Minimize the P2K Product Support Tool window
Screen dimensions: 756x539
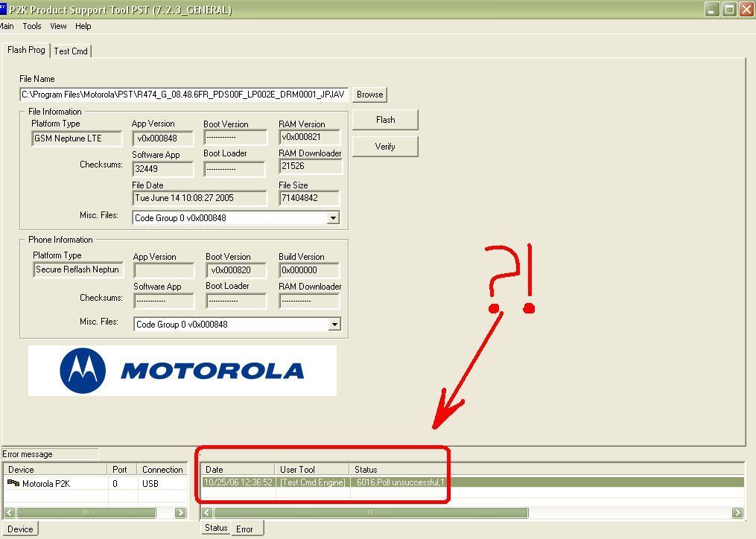point(712,9)
